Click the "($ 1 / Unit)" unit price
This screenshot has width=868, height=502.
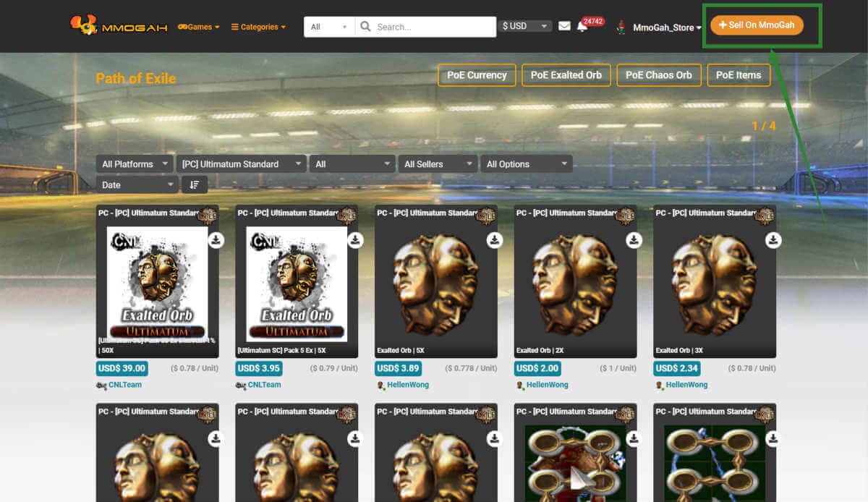(618, 368)
